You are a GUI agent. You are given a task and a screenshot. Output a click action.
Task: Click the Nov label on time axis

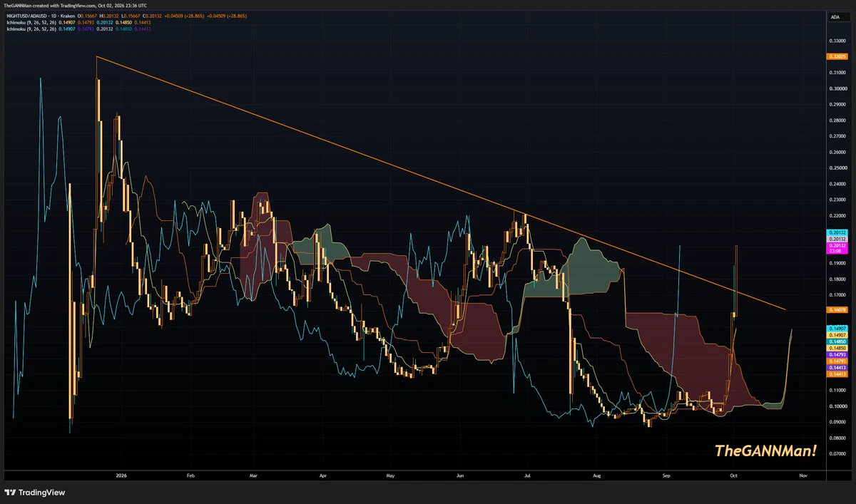tap(803, 474)
